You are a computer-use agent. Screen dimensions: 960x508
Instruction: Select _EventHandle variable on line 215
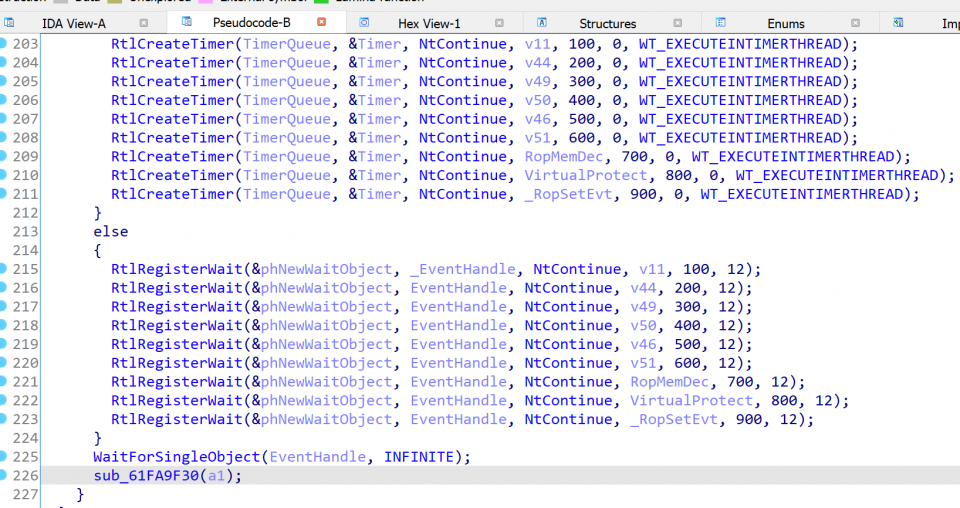click(x=463, y=269)
